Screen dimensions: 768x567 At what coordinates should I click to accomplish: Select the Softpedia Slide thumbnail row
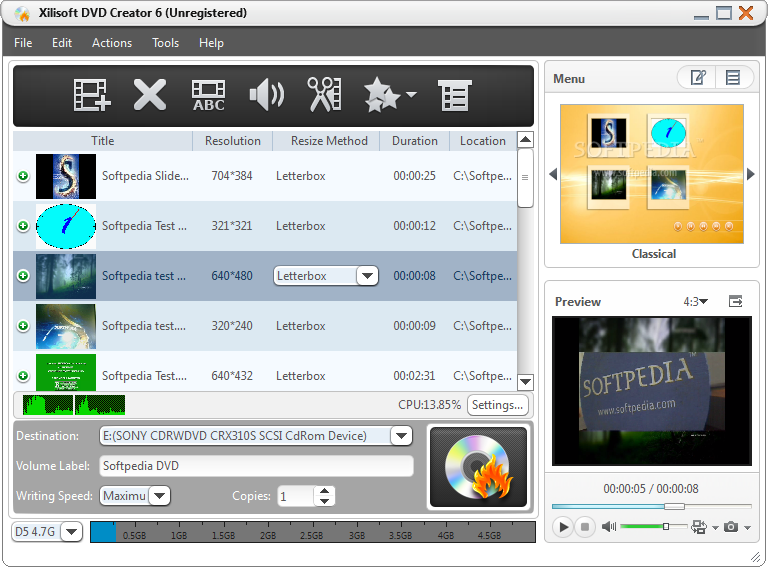point(265,176)
